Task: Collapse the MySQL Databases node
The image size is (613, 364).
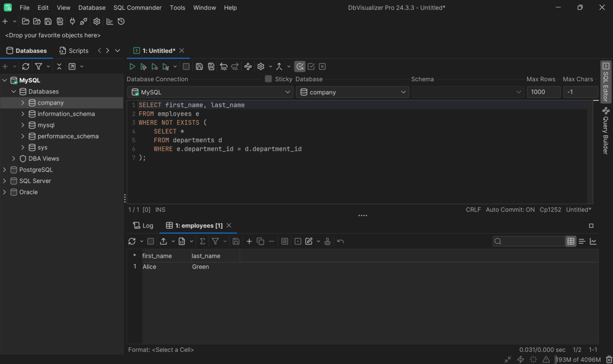Action: click(14, 91)
